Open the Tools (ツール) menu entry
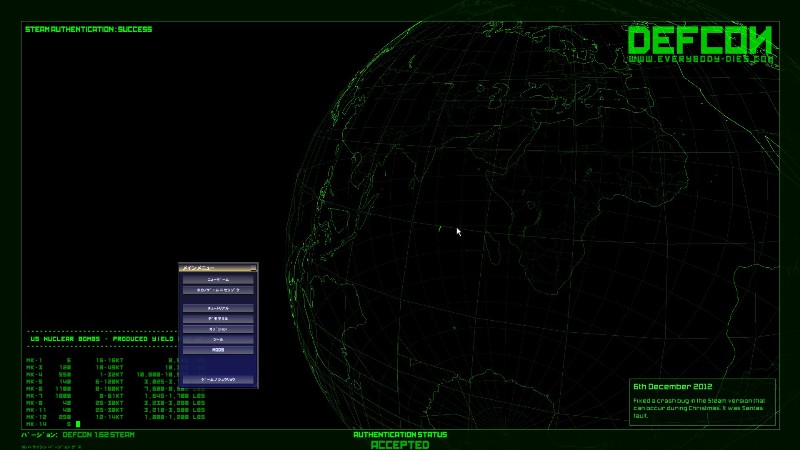The image size is (800, 450). tap(217, 340)
